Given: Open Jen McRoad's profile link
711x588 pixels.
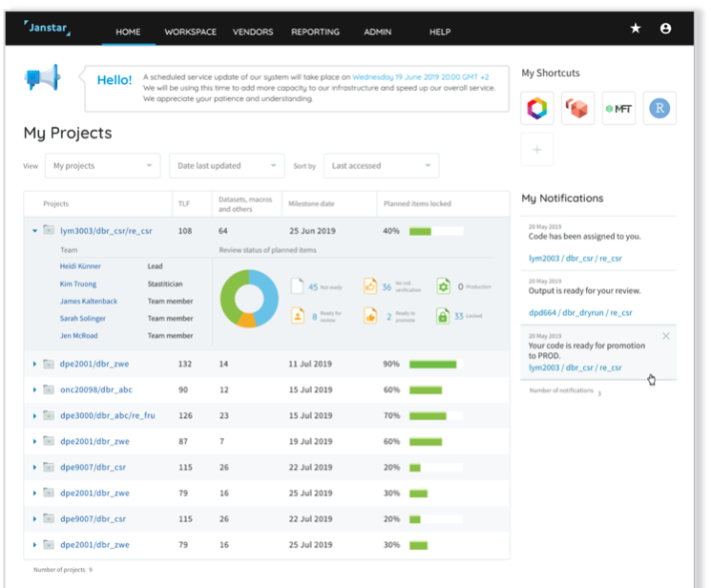Looking at the screenshot, I should pyautogui.click(x=79, y=336).
